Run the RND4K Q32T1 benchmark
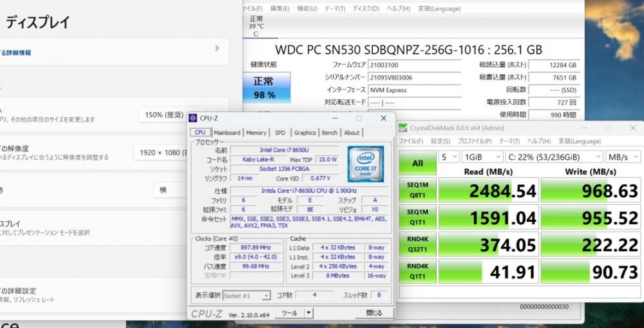The height and width of the screenshot is (328, 644). [418, 244]
